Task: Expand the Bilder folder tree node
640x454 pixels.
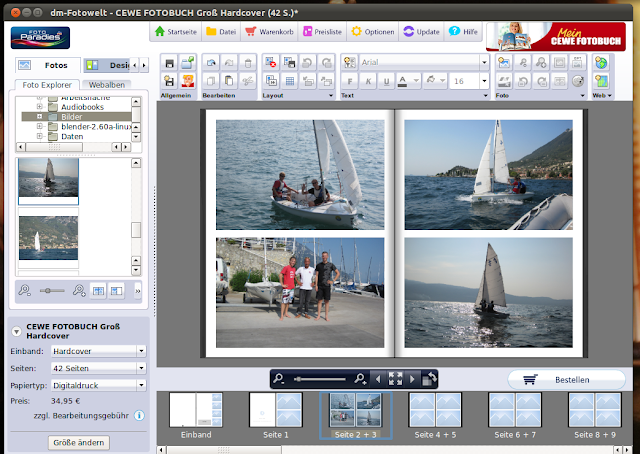Action: click(x=40, y=116)
